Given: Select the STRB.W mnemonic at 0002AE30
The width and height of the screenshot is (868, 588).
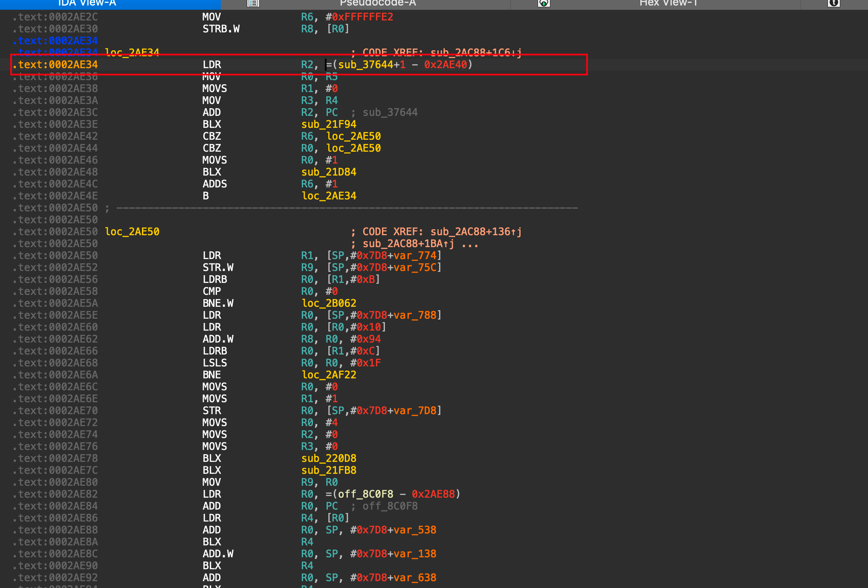Looking at the screenshot, I should click(221, 29).
